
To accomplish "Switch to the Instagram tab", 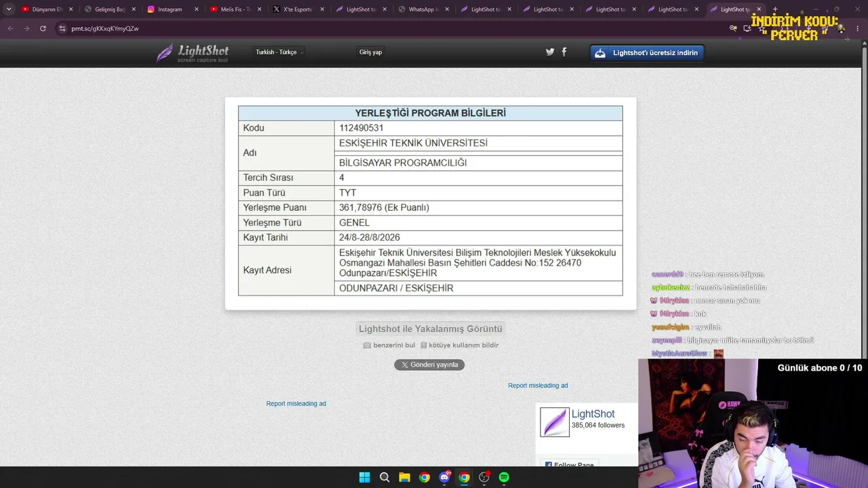I will point(172,9).
